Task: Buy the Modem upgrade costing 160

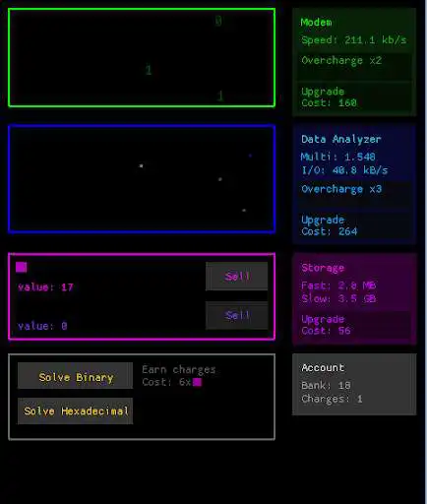Action: pos(354,96)
